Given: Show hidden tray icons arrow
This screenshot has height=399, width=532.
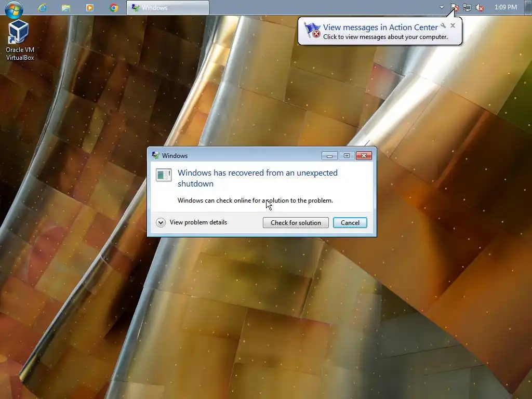Looking at the screenshot, I should point(442,7).
